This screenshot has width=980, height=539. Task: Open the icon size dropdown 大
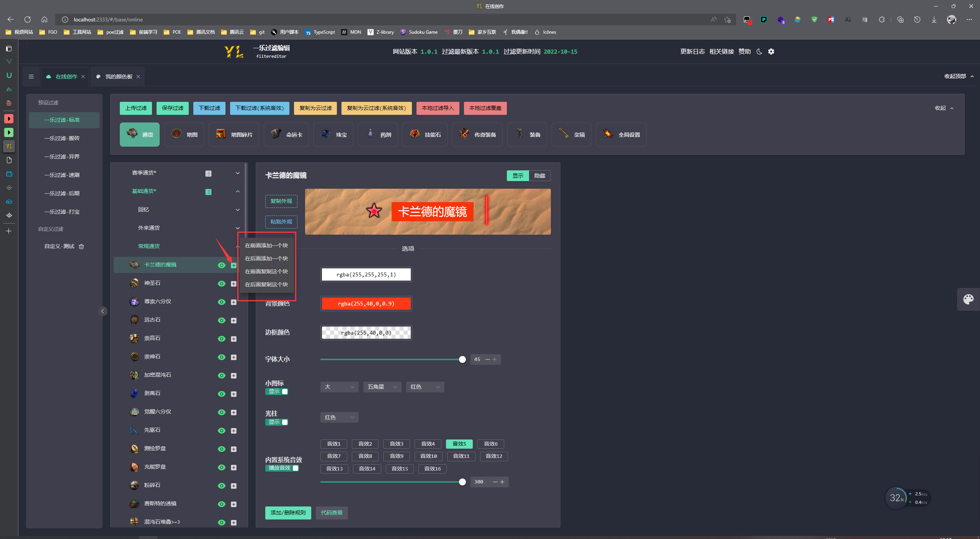coord(339,387)
